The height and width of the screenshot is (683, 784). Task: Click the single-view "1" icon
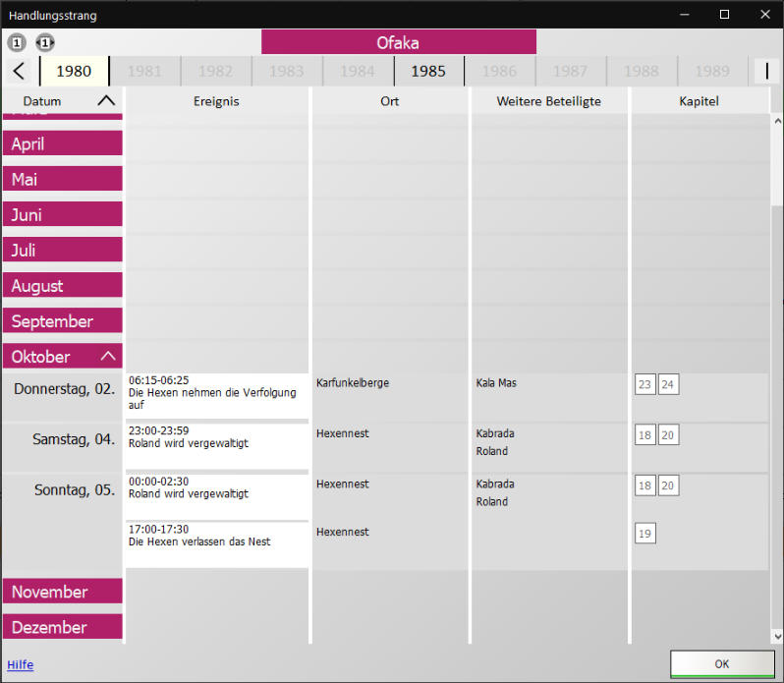pyautogui.click(x=16, y=43)
